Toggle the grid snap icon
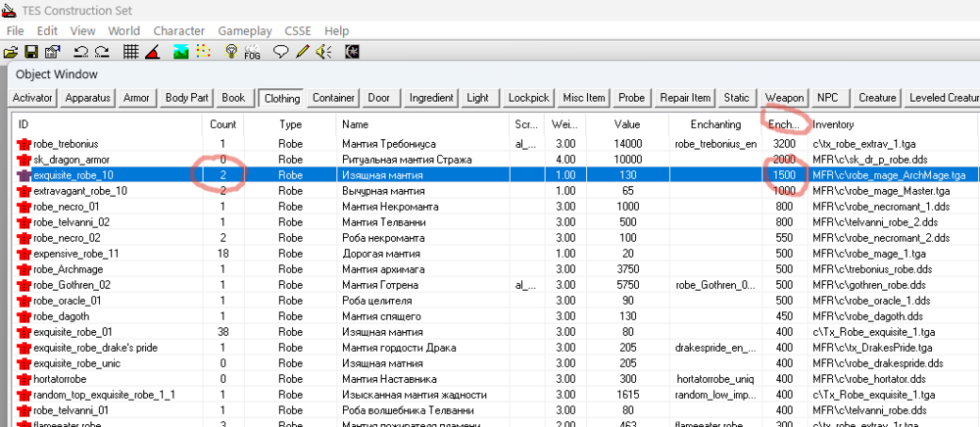 [x=130, y=51]
